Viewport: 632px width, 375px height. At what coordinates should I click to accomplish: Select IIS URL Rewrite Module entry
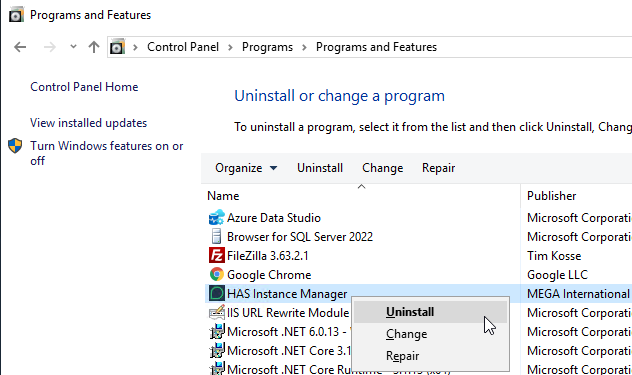tap(288, 313)
